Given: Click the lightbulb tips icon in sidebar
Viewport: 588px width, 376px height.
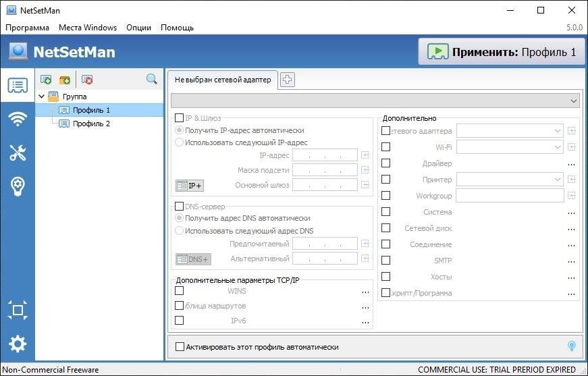Looking at the screenshot, I should pyautogui.click(x=18, y=186).
